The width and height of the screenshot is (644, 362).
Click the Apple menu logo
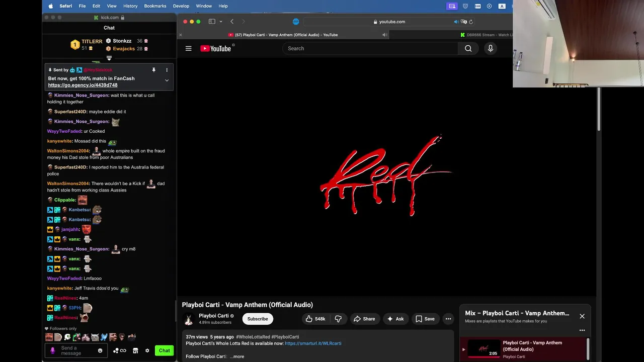point(50,6)
